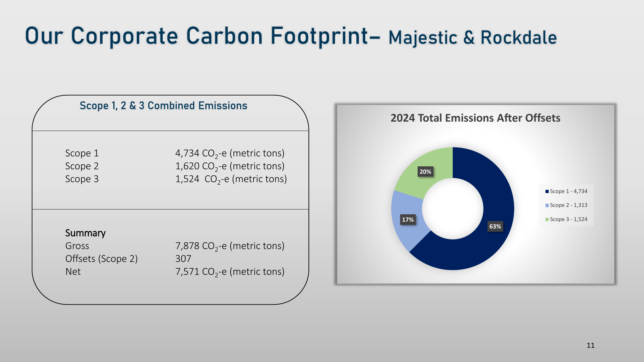The image size is (644, 362).
Task: Select the 'Scope 2' row label in the emissions table
Action: [x=82, y=166]
